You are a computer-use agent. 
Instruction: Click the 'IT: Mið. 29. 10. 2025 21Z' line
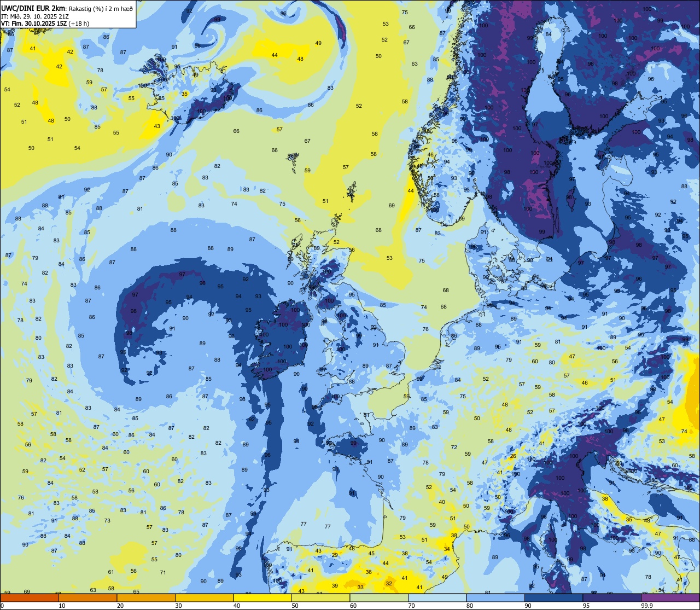(x=36, y=16)
